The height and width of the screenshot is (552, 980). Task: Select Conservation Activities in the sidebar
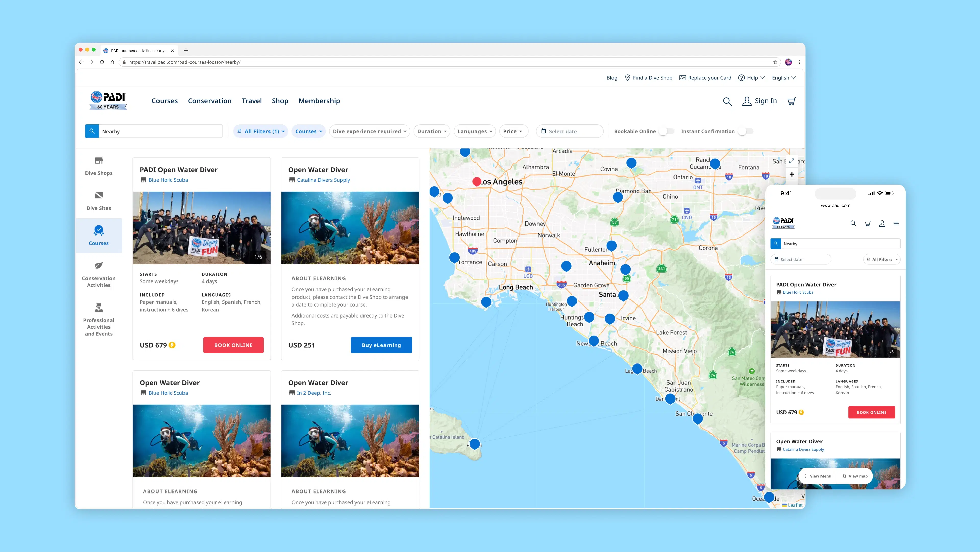pos(99,275)
